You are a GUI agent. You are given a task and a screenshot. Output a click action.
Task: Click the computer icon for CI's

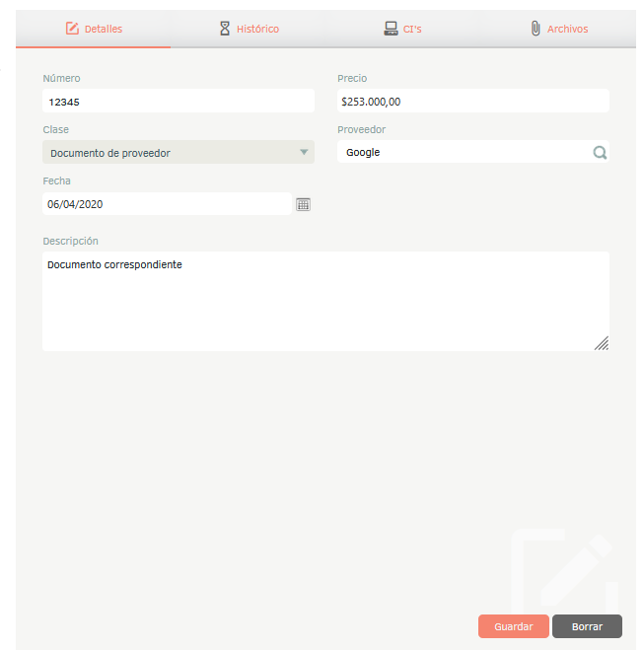point(392,29)
